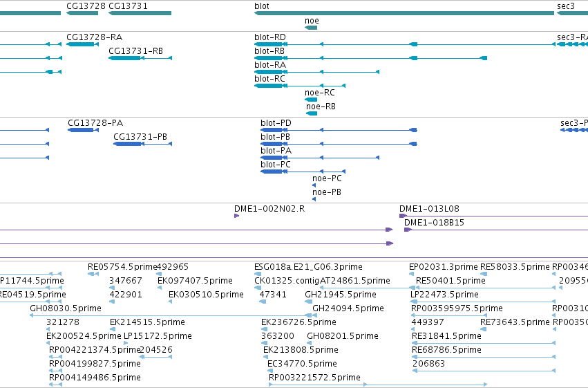Select the sec3 gene feature

(572, 13)
